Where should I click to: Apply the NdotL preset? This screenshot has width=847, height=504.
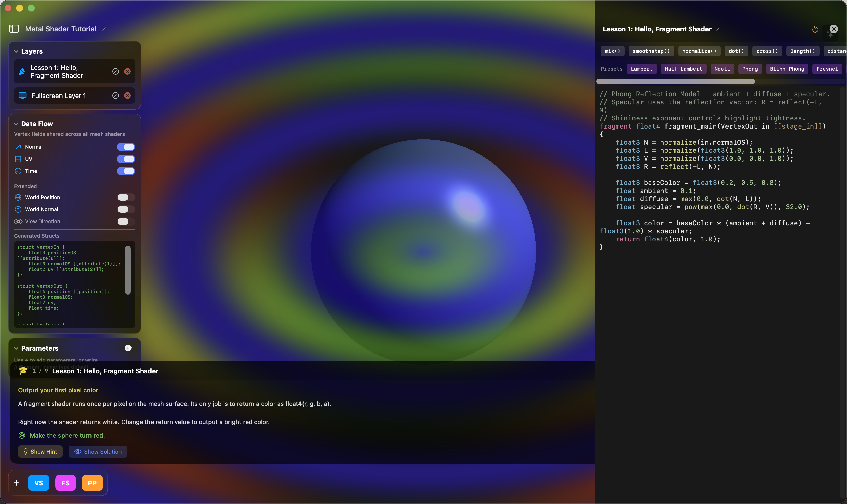722,69
